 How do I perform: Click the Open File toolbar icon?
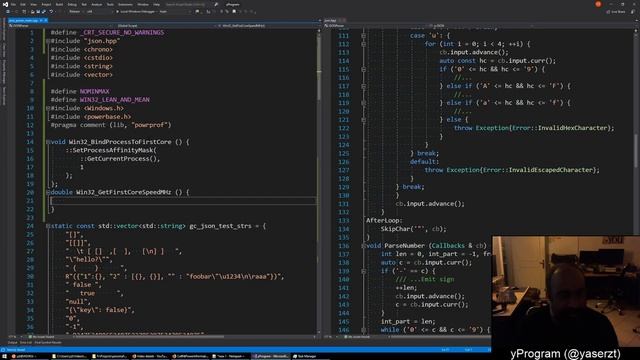click(33, 11)
